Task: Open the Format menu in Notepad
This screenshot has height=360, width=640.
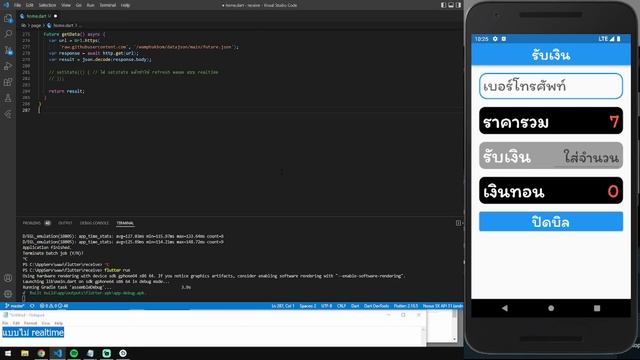Action: (30, 323)
